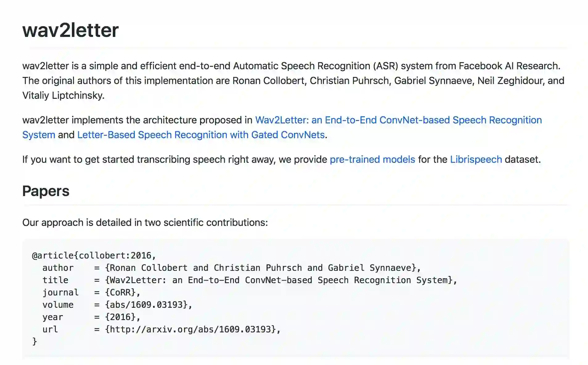The image size is (588, 365).
Task: Click the name Vitaliy Liptchinsky in the intro
Action: click(63, 95)
